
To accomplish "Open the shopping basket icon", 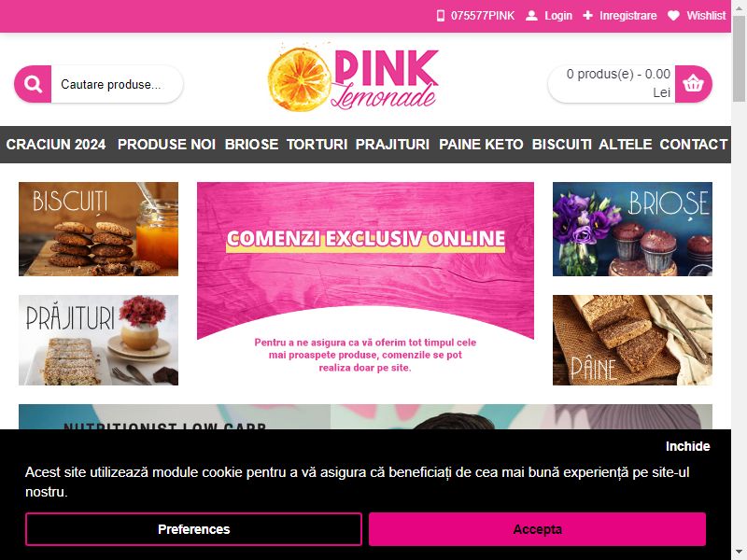I will click(693, 84).
